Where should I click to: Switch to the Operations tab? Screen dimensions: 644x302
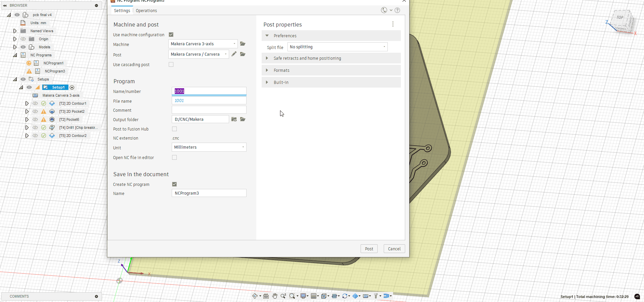(x=146, y=11)
